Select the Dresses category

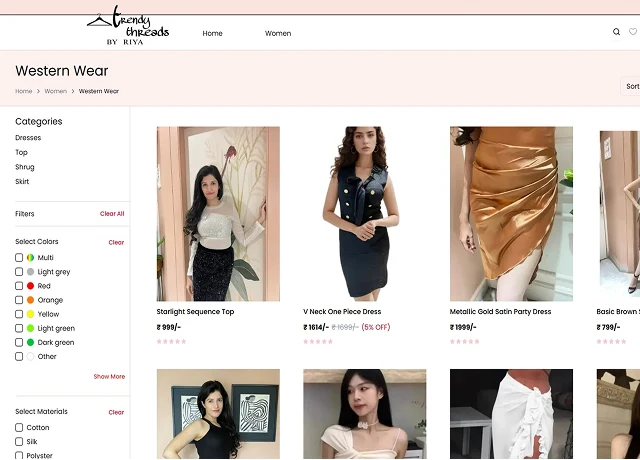pos(28,138)
